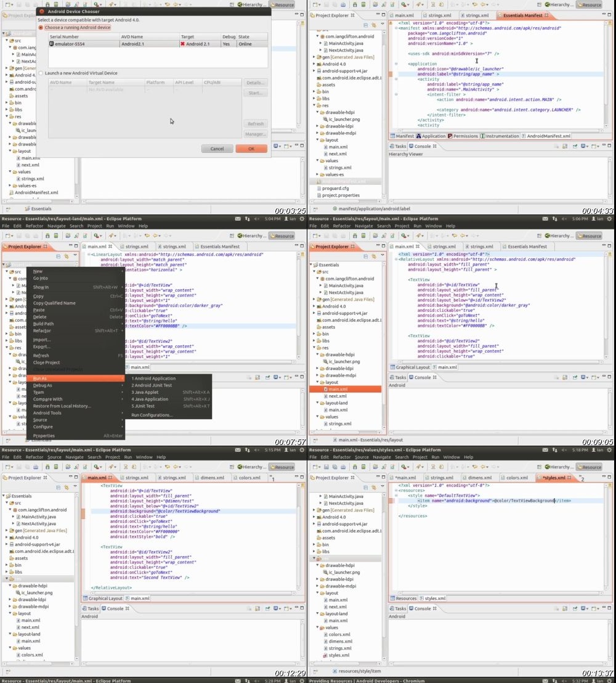
Task: Maximize editor area icon in 00:04:33 frame
Action: tap(609, 14)
